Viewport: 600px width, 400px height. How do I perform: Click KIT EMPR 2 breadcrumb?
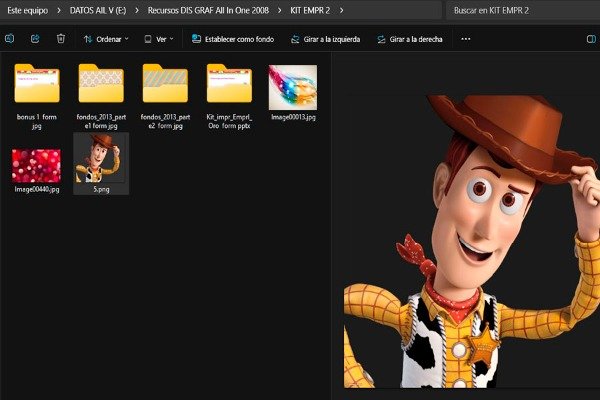coord(310,10)
